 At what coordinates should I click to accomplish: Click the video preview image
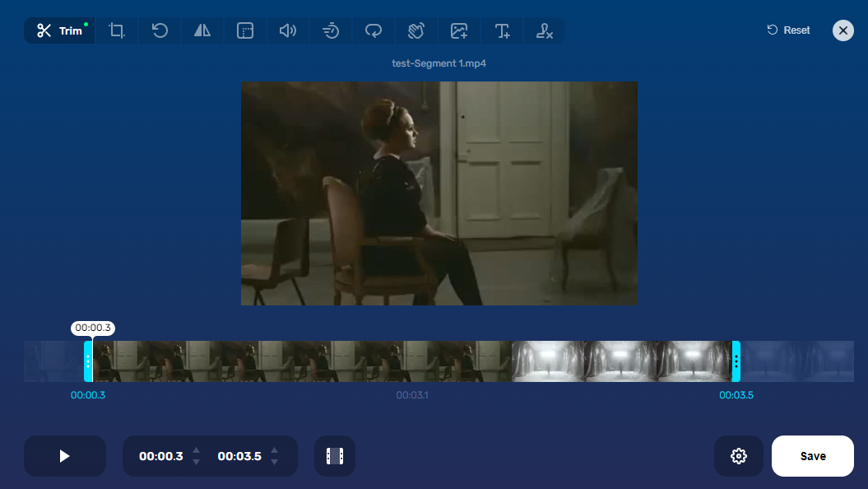(439, 193)
